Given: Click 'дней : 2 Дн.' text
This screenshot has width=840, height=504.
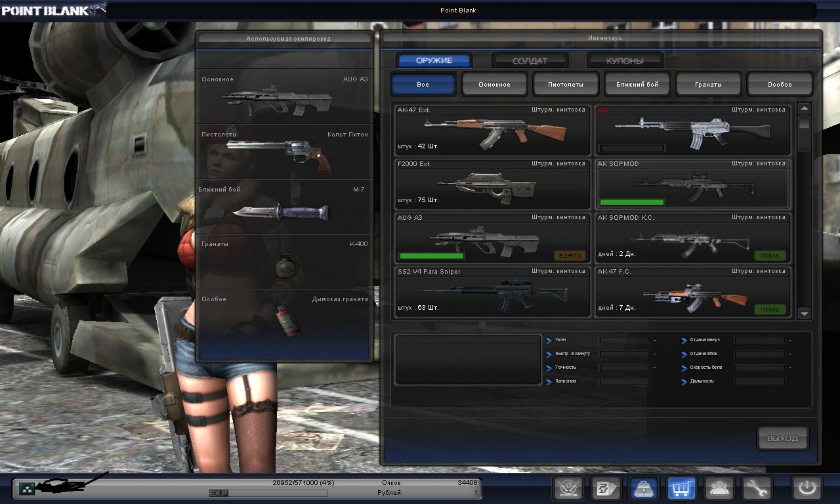Looking at the screenshot, I should pos(617,254).
